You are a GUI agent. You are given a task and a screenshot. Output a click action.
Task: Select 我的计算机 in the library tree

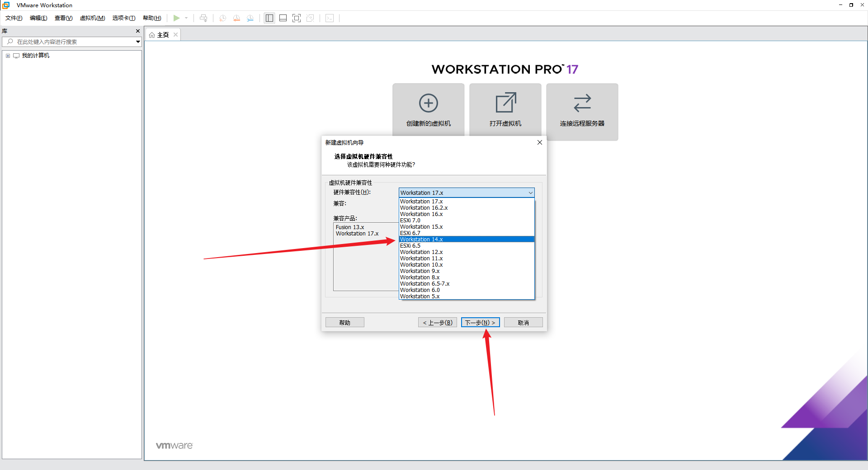click(x=36, y=56)
